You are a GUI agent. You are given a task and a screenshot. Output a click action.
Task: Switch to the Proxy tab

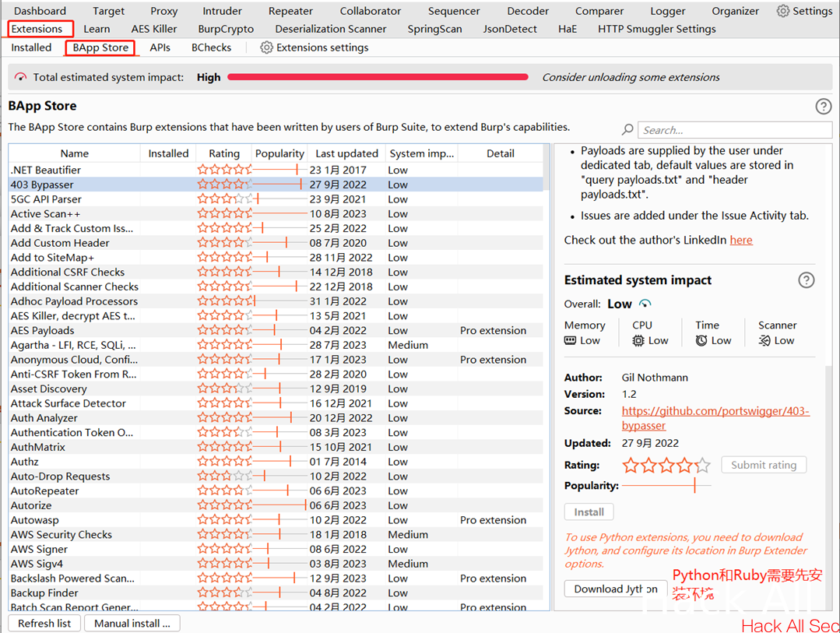click(164, 11)
